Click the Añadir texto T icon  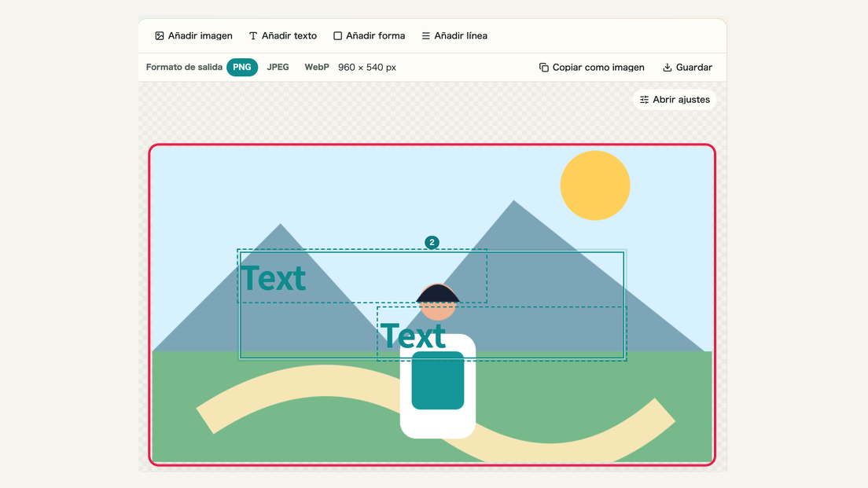253,36
